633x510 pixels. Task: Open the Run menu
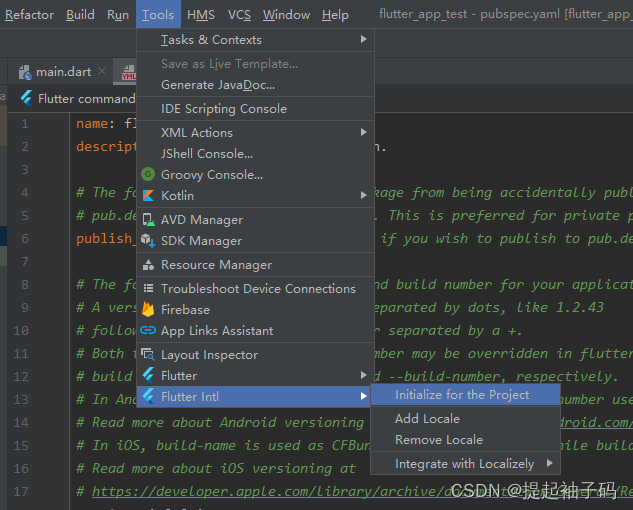pyautogui.click(x=117, y=15)
